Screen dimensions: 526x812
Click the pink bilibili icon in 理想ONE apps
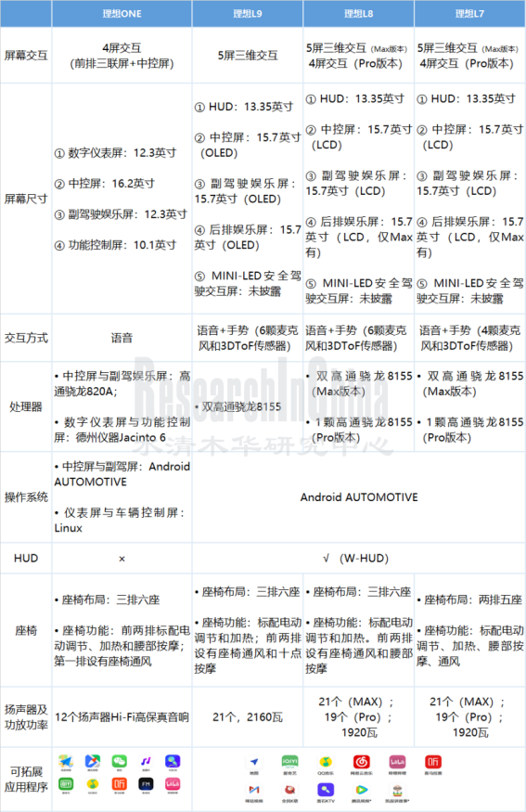pyautogui.click(x=173, y=784)
